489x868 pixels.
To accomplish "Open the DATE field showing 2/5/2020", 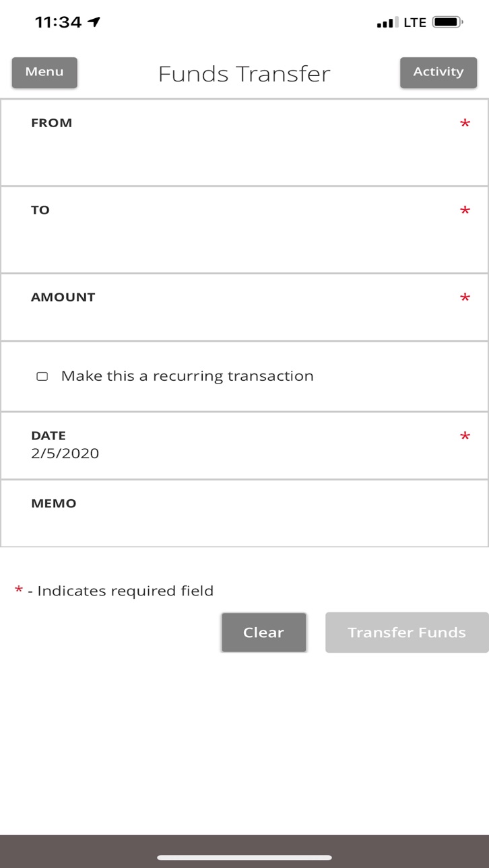I will [244, 445].
